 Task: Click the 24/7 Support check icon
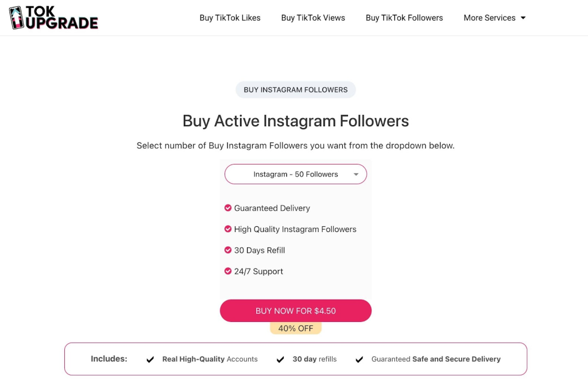tap(228, 271)
